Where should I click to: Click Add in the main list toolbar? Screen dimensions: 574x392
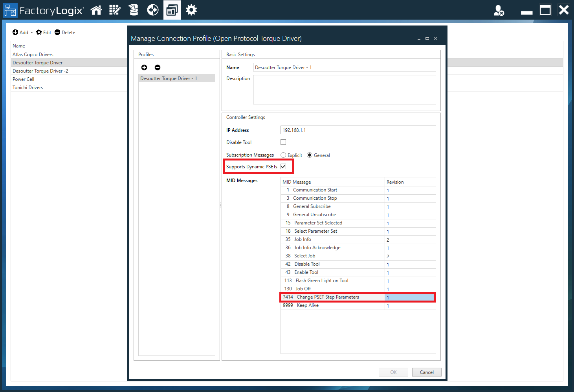coord(20,33)
